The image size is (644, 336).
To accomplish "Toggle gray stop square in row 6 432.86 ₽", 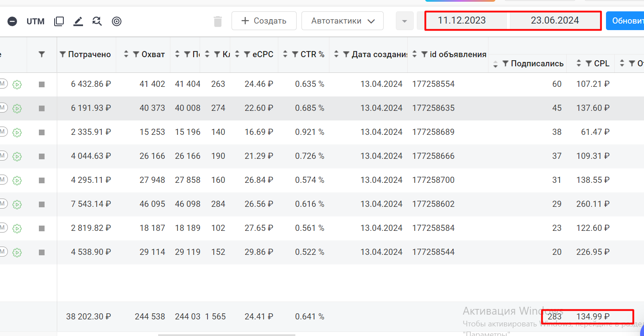I will point(42,85).
